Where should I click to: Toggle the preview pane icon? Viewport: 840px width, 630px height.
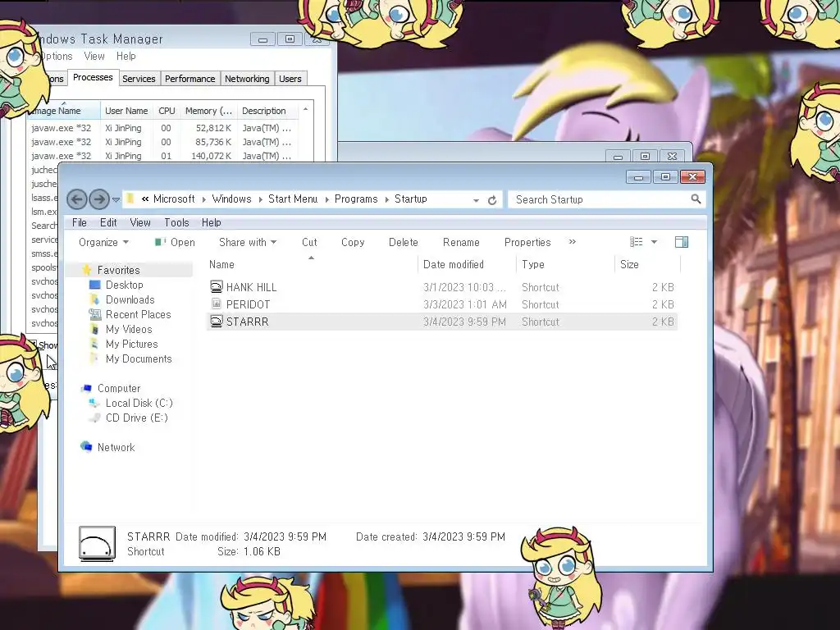(682, 242)
